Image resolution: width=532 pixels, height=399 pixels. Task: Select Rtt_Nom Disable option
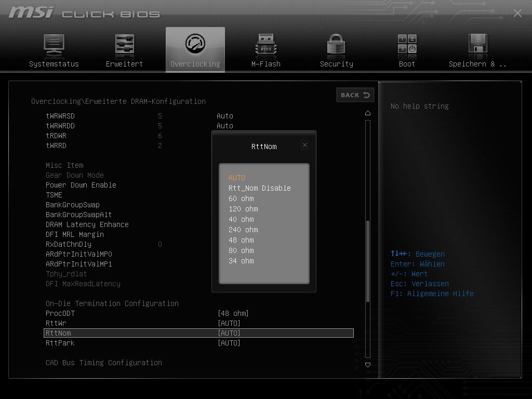coord(260,188)
